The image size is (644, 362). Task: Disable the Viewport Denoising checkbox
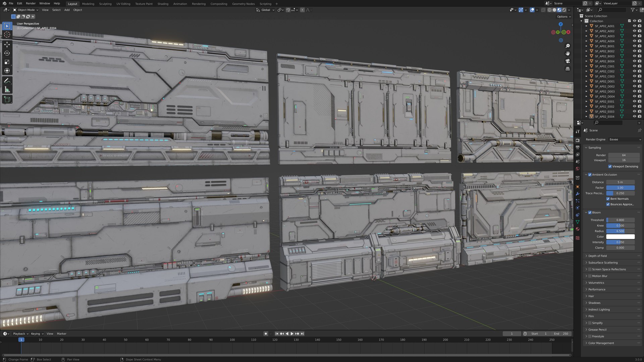610,167
